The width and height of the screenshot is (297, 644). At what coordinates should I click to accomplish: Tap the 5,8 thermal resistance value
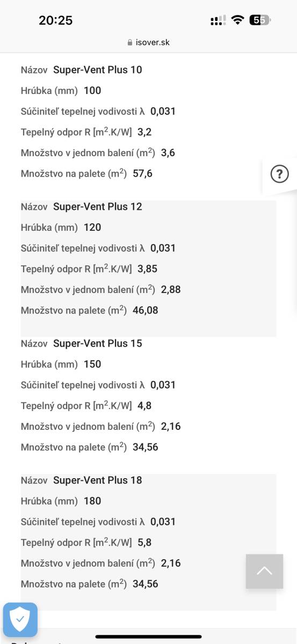point(144,543)
